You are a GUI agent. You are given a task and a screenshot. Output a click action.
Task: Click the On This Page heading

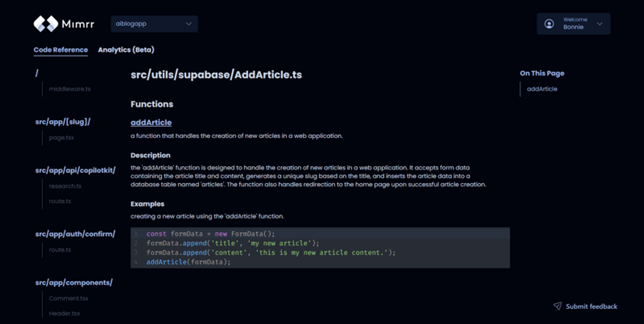click(x=542, y=74)
